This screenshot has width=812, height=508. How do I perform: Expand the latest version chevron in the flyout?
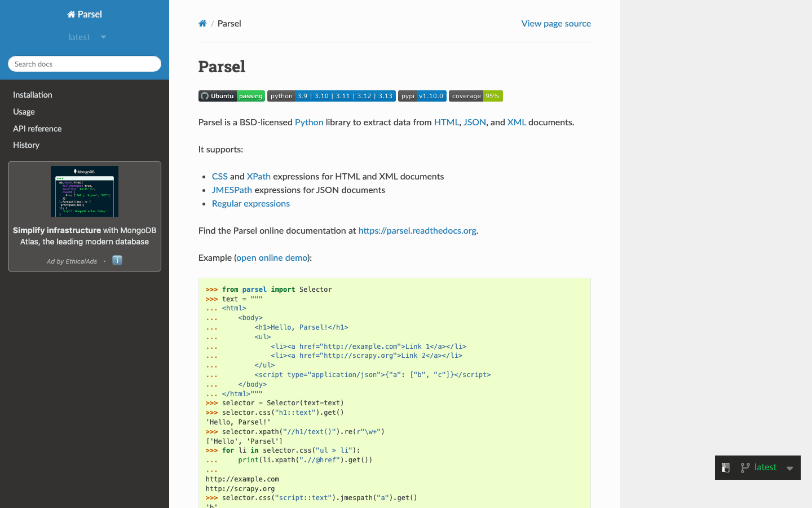[x=789, y=467]
